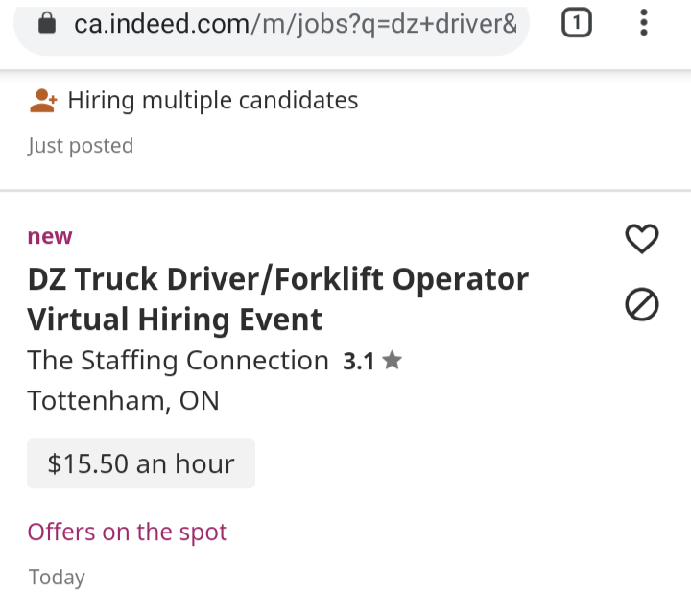Viewport: 691px width, 616px height.
Task: Click the orange hiring candidates person icon
Action: click(43, 101)
